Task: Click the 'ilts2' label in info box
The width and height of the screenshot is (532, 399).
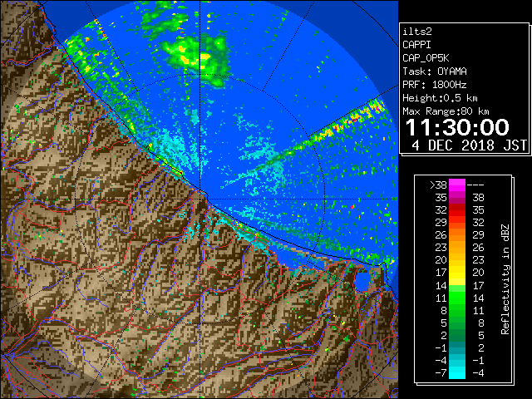Action: [x=417, y=32]
